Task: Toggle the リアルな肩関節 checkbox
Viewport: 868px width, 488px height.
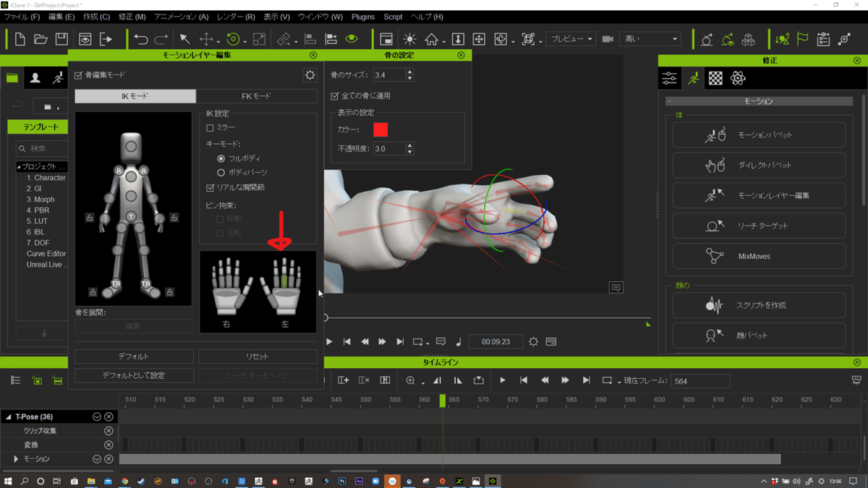Action: tap(210, 188)
